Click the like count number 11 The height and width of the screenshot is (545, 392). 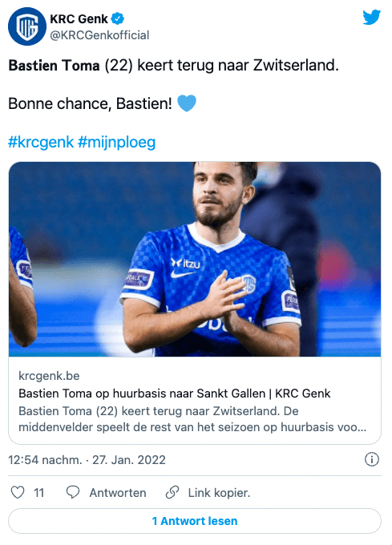(x=39, y=493)
